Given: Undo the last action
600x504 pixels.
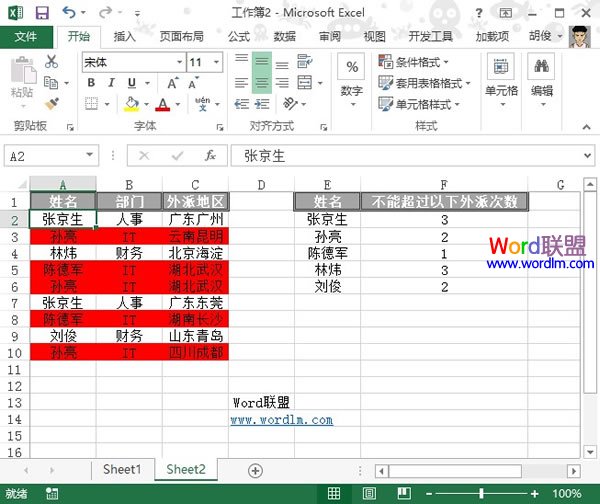Looking at the screenshot, I should click(69, 13).
